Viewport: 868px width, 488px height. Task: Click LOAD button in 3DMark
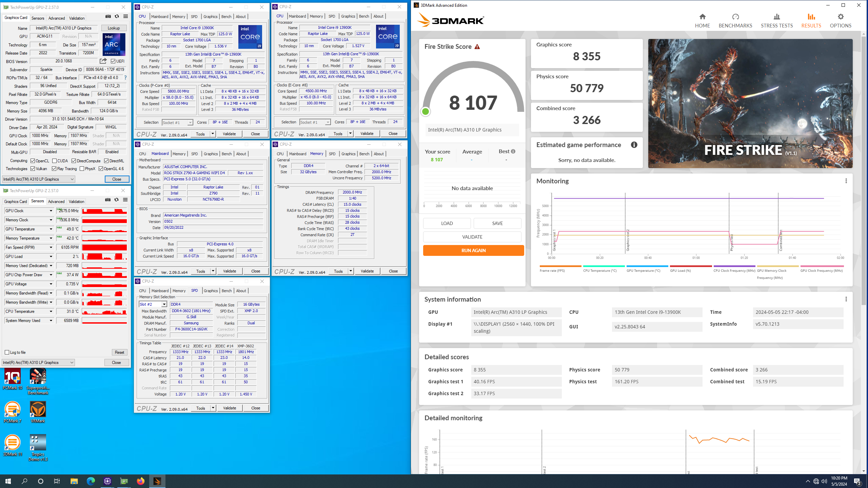point(447,223)
